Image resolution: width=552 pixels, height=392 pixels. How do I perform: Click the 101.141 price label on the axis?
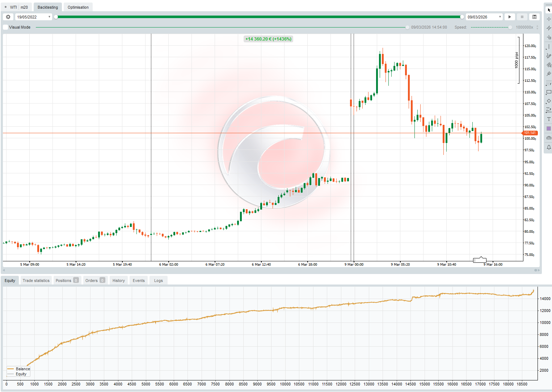[530, 133]
